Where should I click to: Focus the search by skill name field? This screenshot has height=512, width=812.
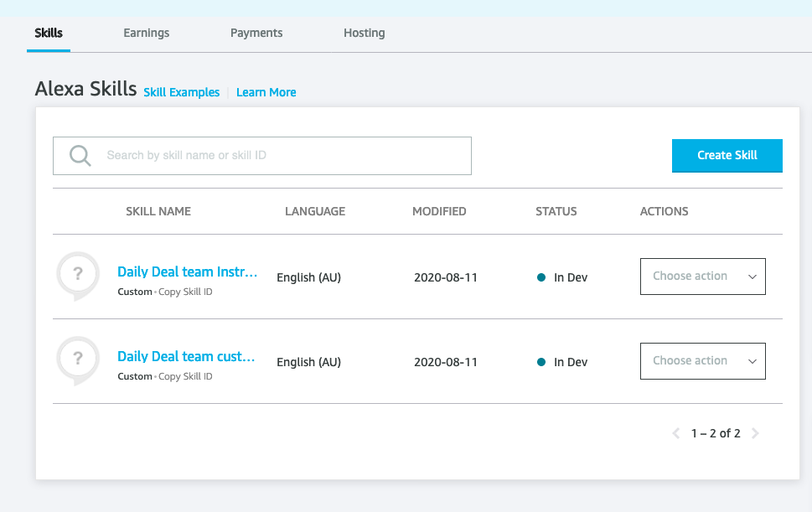point(262,156)
